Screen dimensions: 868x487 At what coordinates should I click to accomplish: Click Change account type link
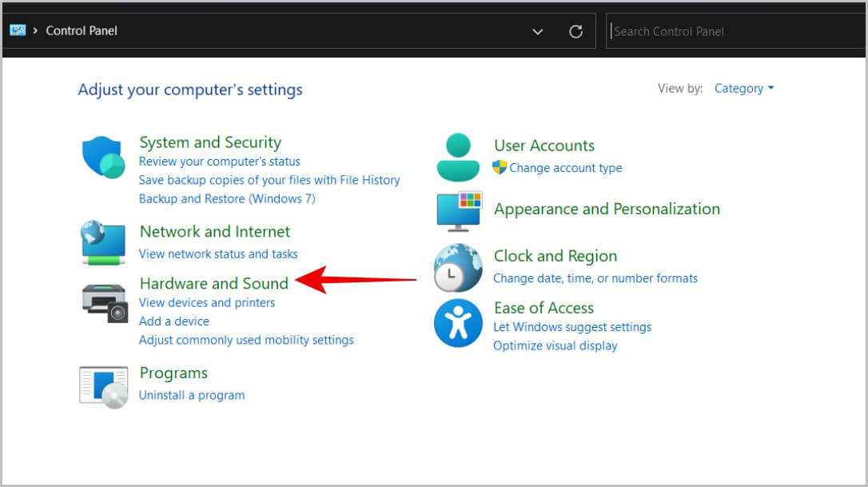click(565, 168)
